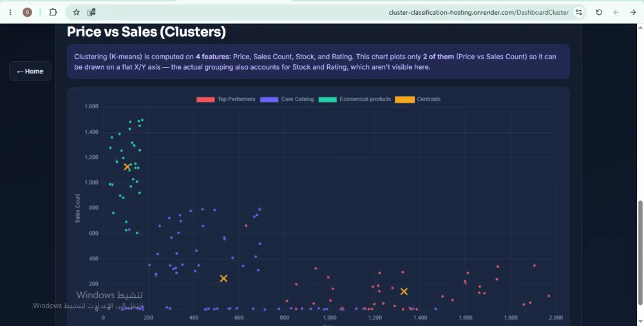The width and height of the screenshot is (644, 326).
Task: Toggle Economical products legend label
Action: coord(365,99)
